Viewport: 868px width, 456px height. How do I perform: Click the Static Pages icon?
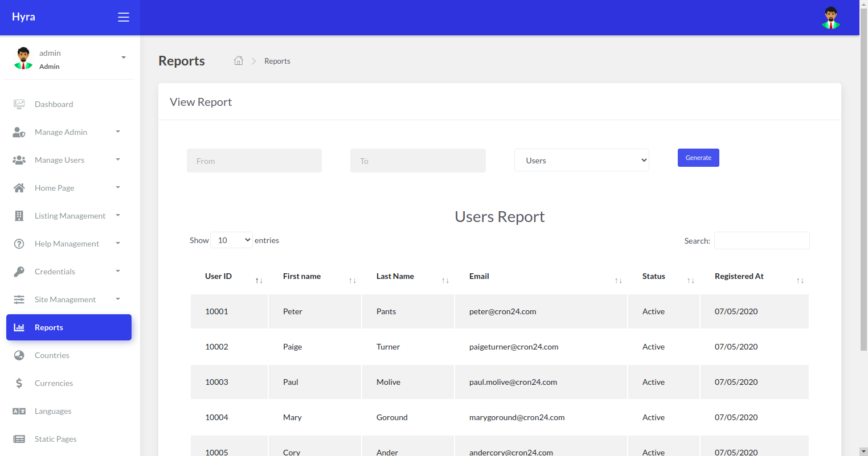pyautogui.click(x=19, y=439)
